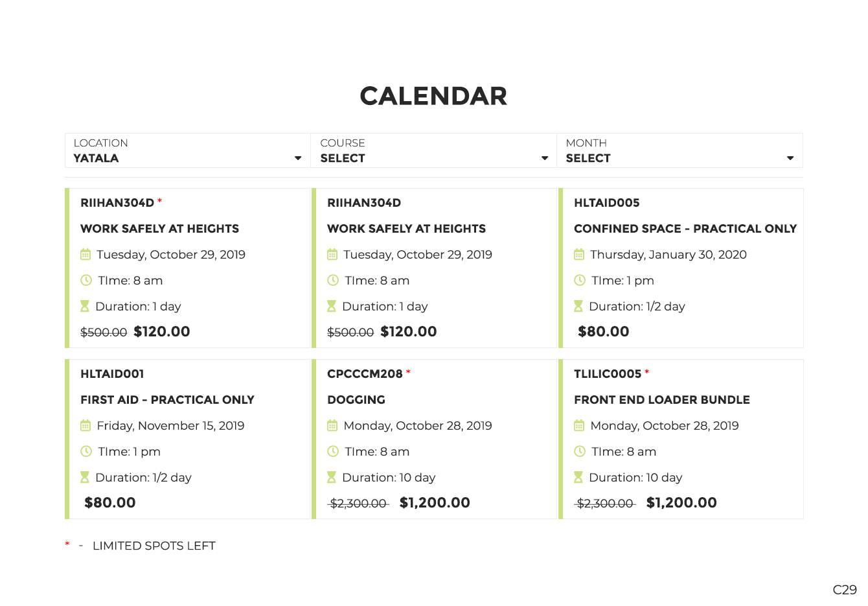This screenshot has width=868, height=606.
Task: Click the clock icon on the Front End Loader Bundle card
Action: coord(580,451)
